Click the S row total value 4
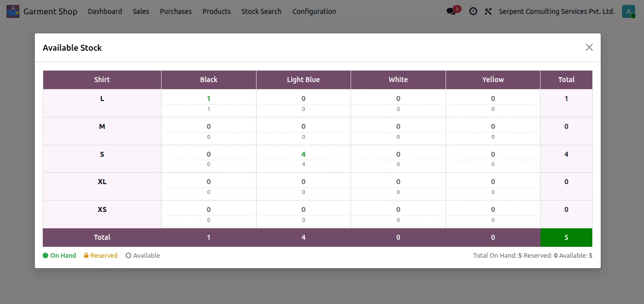The image size is (644, 304). point(566,154)
